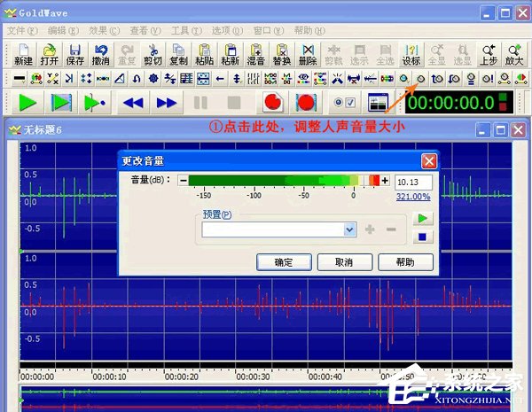Start playback with the green play button
The height and width of the screenshot is (412, 532).
(27, 103)
